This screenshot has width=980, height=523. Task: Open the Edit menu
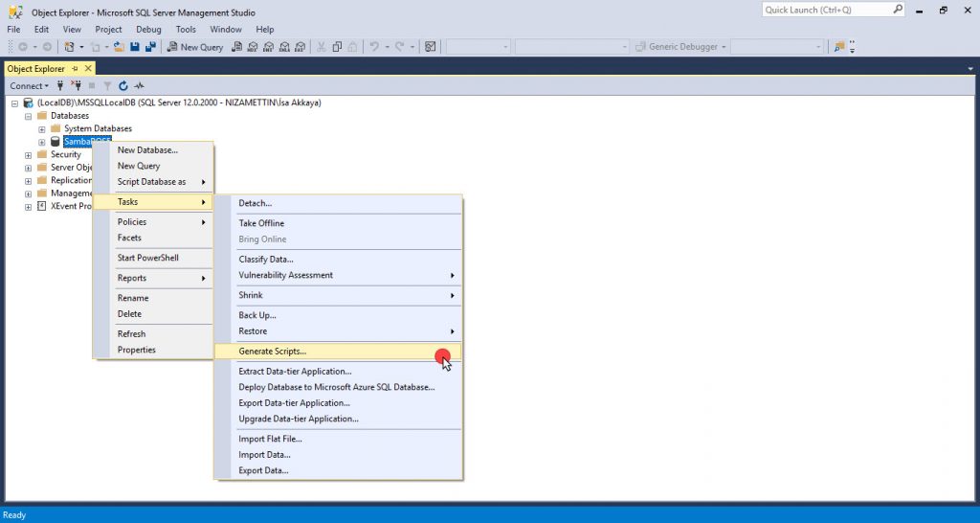(x=41, y=30)
